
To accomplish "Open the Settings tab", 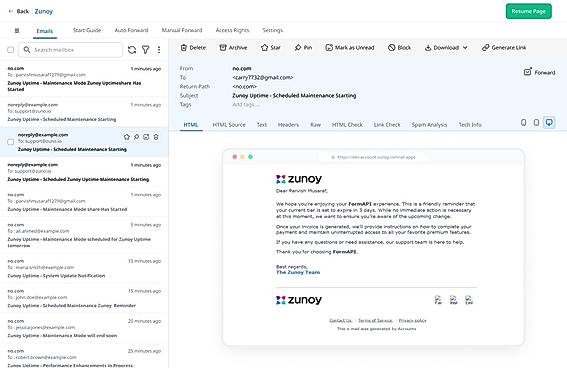I will [x=272, y=30].
